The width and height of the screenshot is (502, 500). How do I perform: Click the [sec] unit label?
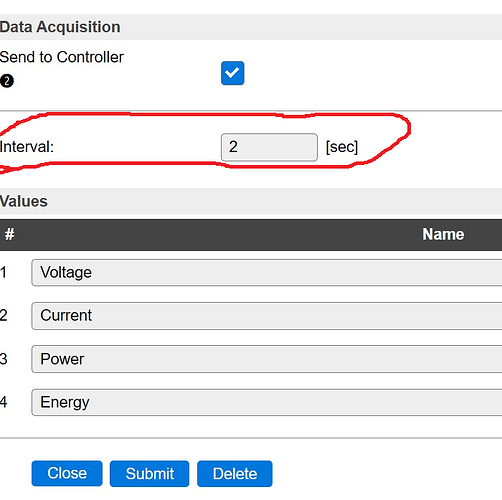click(342, 147)
